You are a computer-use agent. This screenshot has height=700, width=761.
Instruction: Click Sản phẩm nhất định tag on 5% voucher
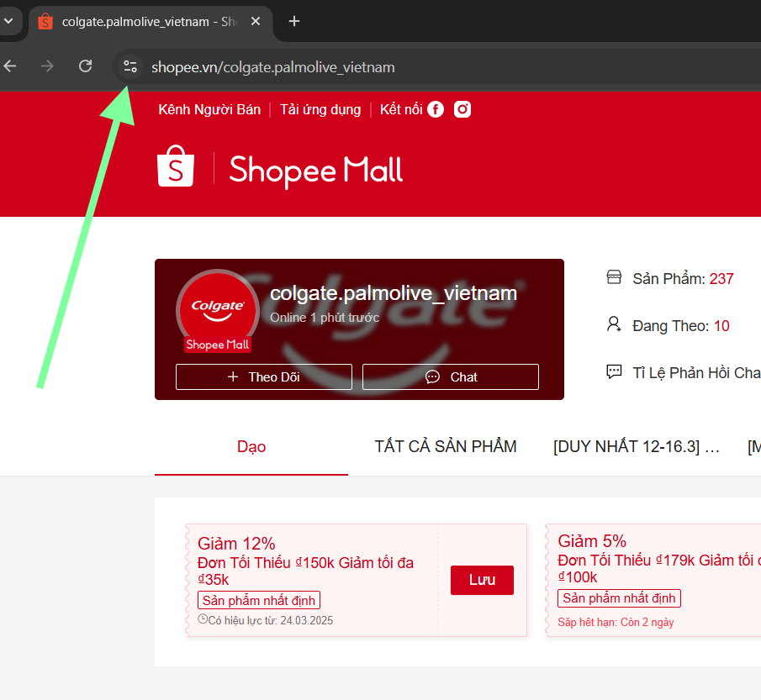tap(619, 598)
